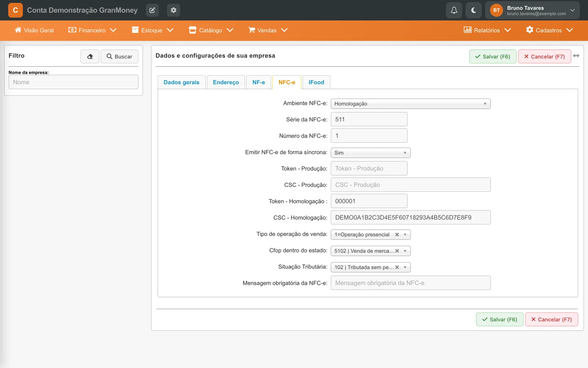Click the Número da NFC-e field
This screenshot has height=368, width=588.
(369, 136)
